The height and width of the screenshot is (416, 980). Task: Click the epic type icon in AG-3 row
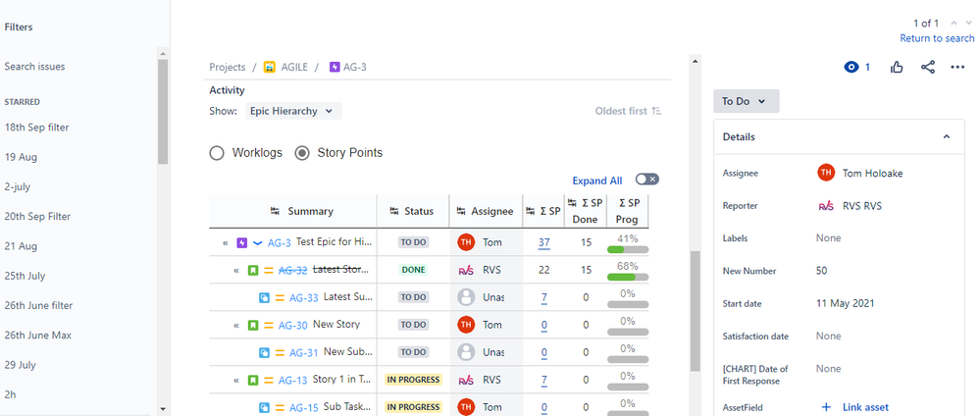(242, 242)
